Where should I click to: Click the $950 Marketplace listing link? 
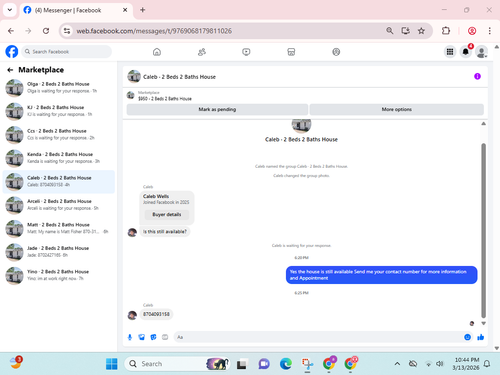(165, 99)
